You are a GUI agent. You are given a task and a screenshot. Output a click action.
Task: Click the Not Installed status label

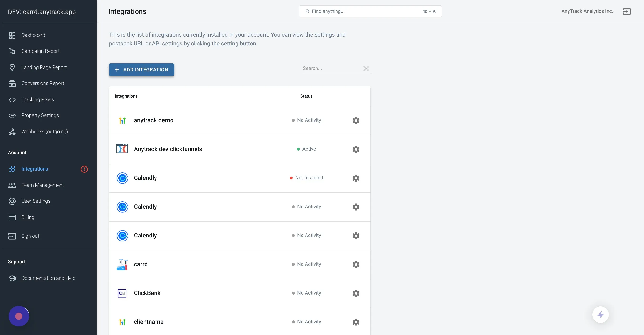[x=309, y=178]
